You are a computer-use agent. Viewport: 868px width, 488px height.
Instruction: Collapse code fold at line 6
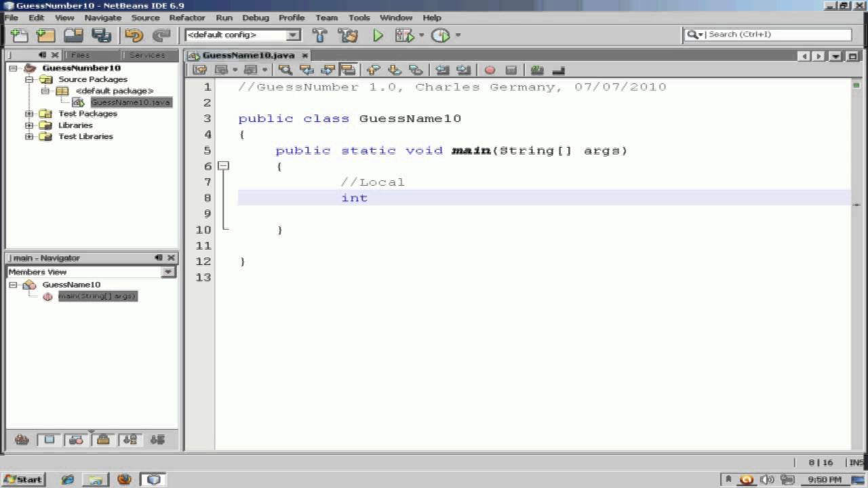(224, 166)
